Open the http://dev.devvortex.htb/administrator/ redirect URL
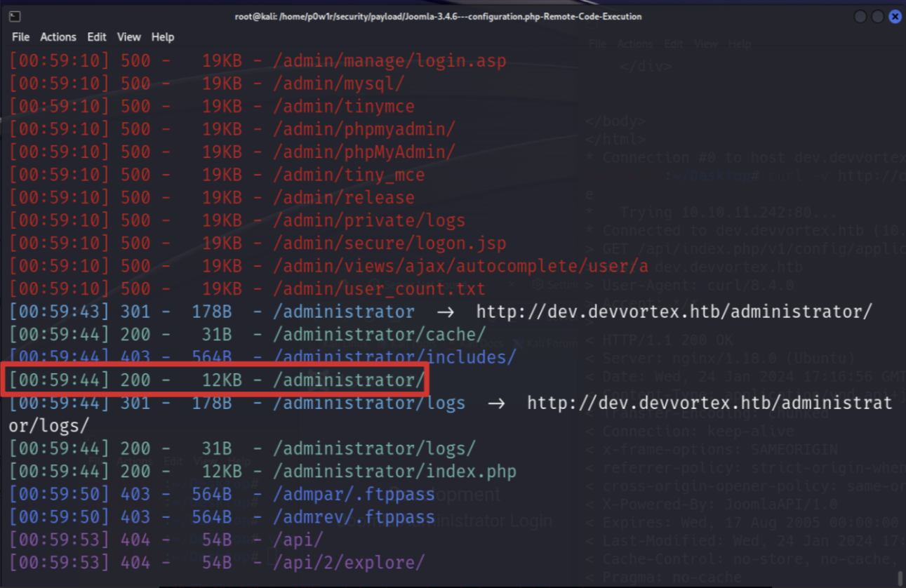 click(674, 312)
